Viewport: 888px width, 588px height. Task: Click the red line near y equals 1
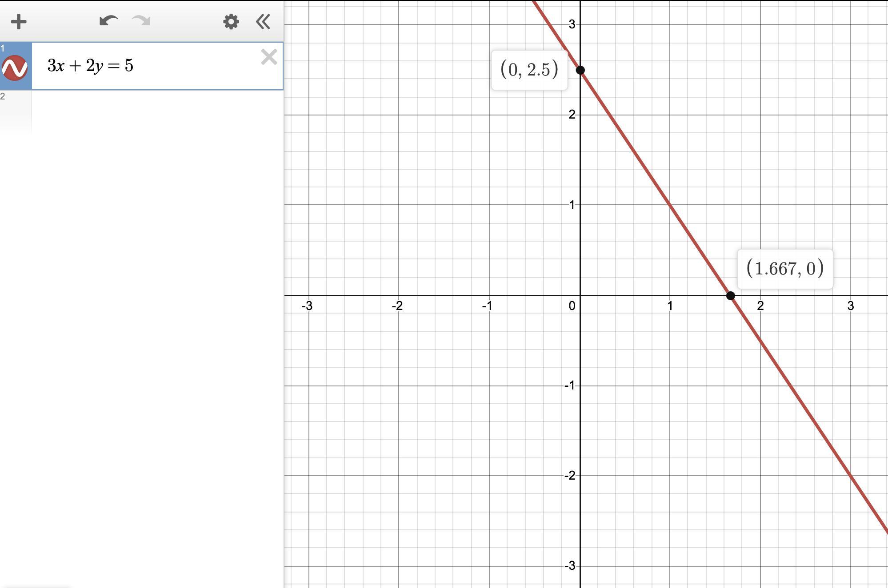coord(670,205)
